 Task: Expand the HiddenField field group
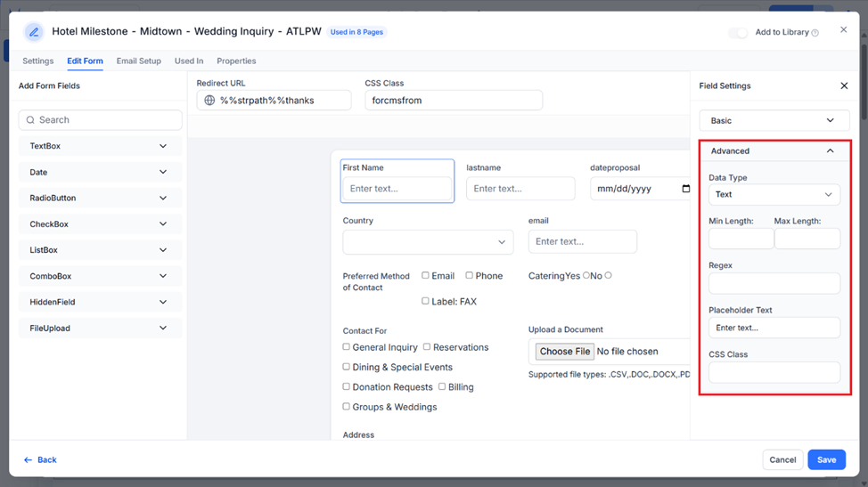(100, 302)
